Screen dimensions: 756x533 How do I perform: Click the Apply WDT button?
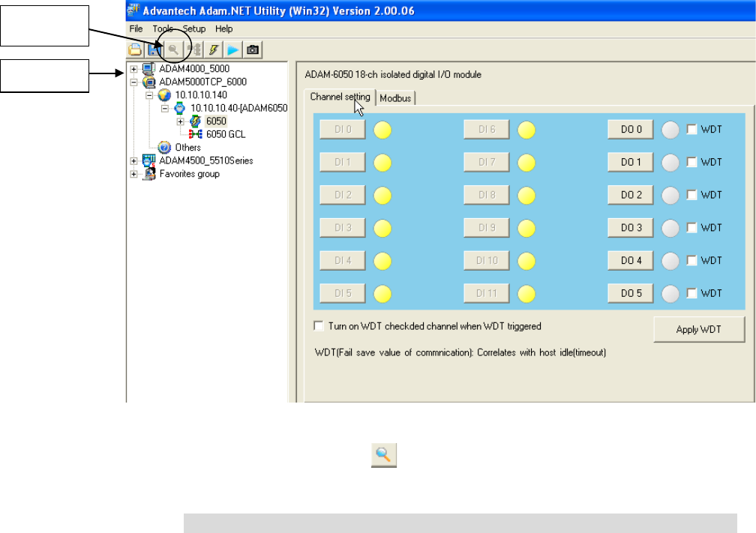(x=699, y=330)
